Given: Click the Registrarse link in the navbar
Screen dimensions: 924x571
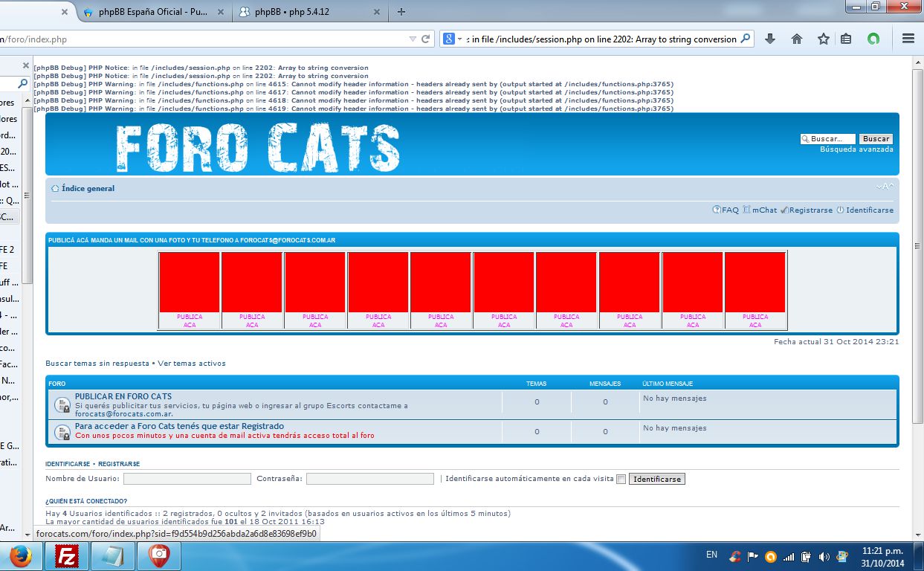Looking at the screenshot, I should [810, 210].
